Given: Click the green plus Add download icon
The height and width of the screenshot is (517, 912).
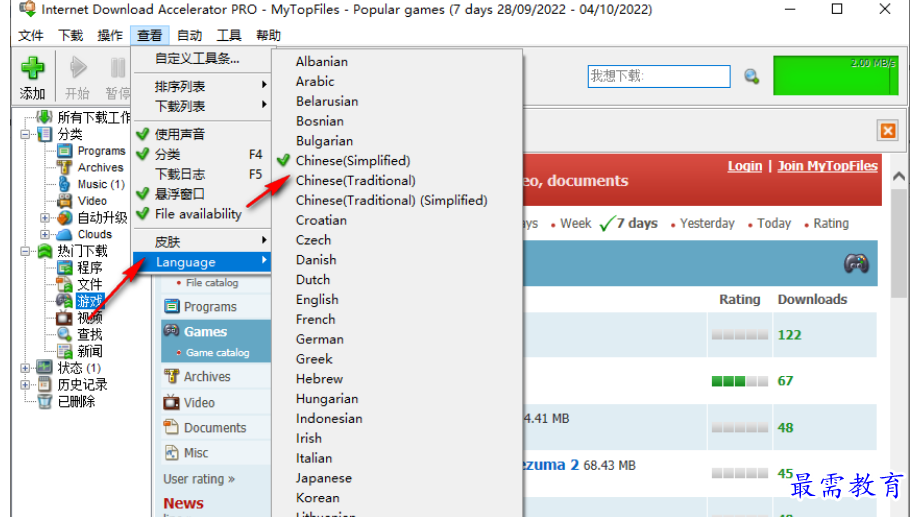Looking at the screenshot, I should pos(33,68).
